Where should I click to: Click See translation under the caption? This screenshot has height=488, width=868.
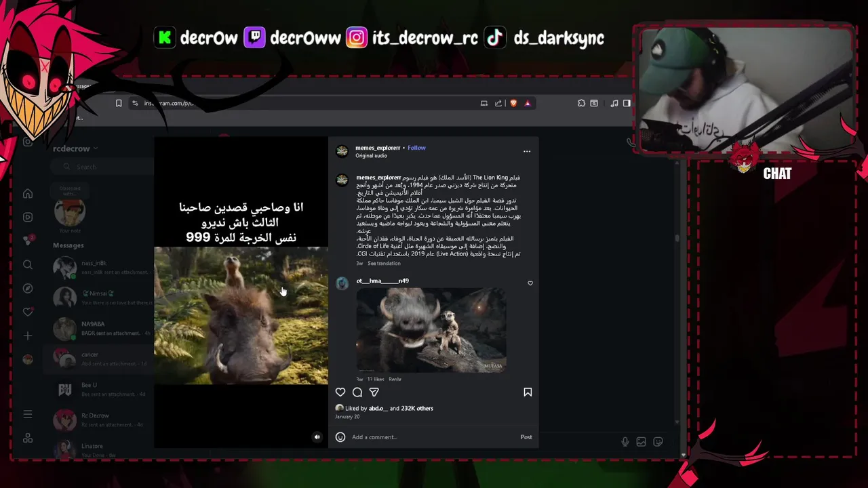point(384,263)
